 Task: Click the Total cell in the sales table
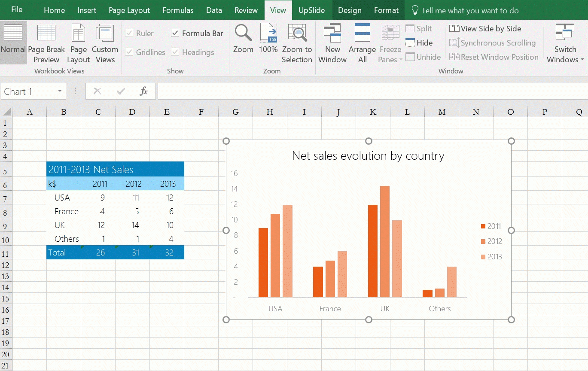point(57,252)
